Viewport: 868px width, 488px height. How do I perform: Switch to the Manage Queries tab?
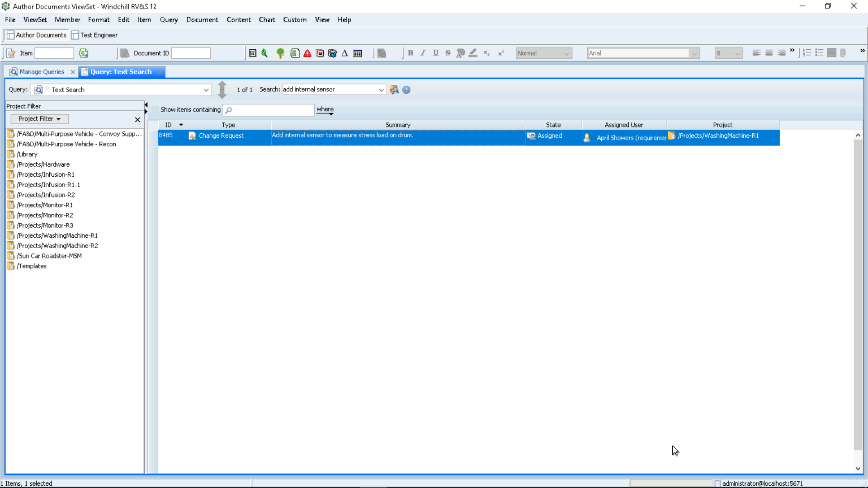(42, 72)
